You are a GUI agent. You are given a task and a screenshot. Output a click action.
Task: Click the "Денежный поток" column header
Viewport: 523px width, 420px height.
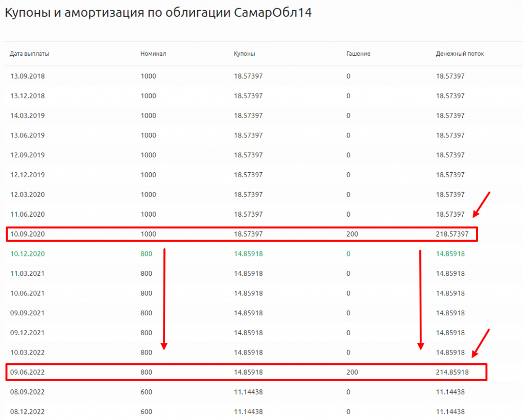[460, 54]
